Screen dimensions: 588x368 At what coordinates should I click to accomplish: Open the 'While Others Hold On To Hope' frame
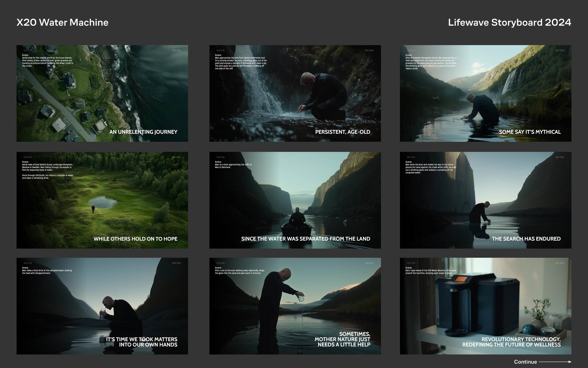(x=102, y=200)
